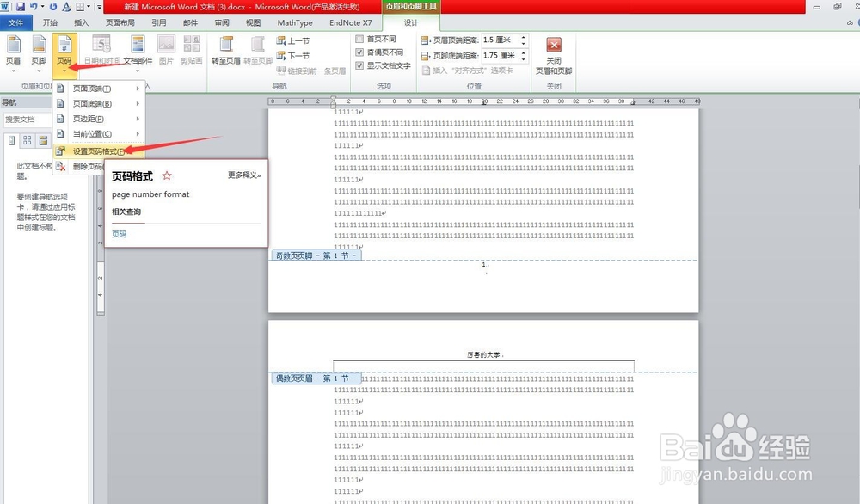Click the 页码 link under 相关查询
This screenshot has width=860, height=504.
pos(119,234)
